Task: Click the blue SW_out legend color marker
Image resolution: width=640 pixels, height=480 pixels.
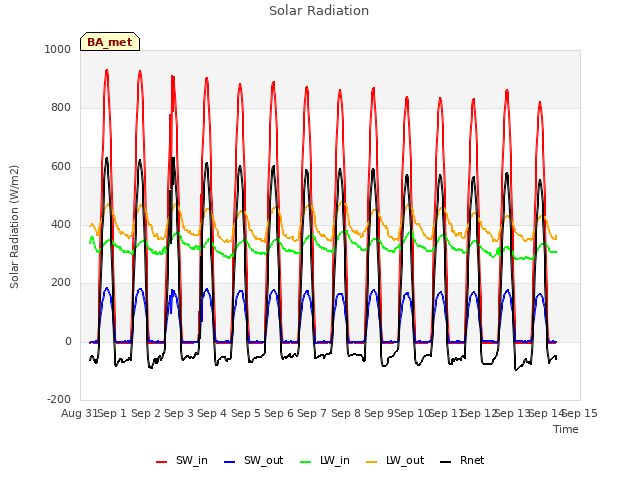Action: 230,462
